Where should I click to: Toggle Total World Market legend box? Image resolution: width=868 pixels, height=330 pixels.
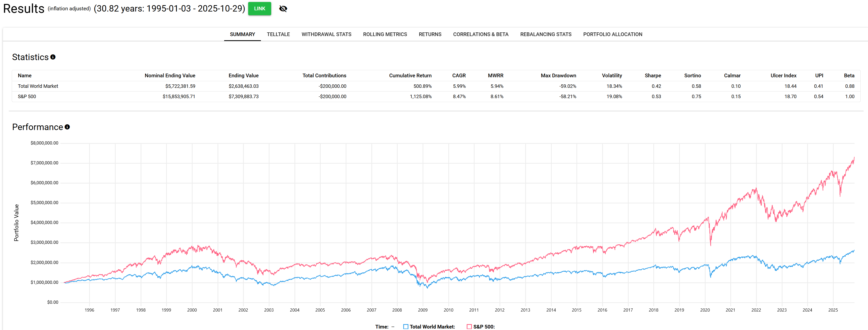[x=406, y=326]
